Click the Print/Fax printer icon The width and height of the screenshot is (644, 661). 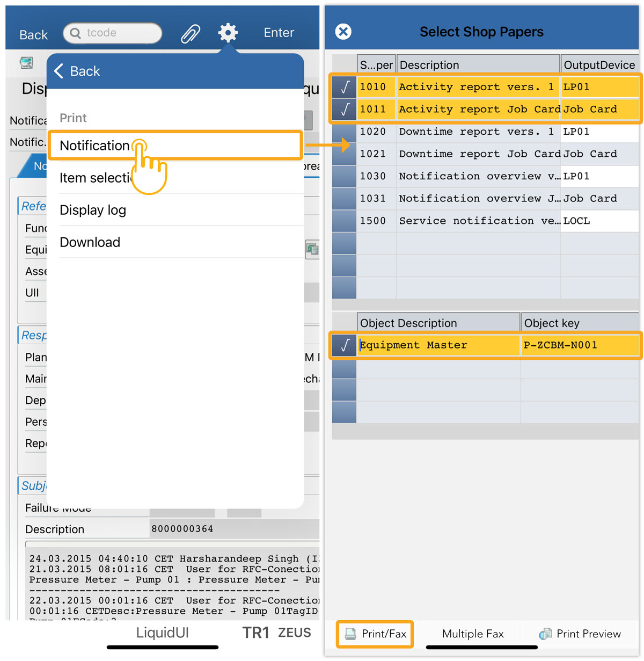(x=350, y=634)
